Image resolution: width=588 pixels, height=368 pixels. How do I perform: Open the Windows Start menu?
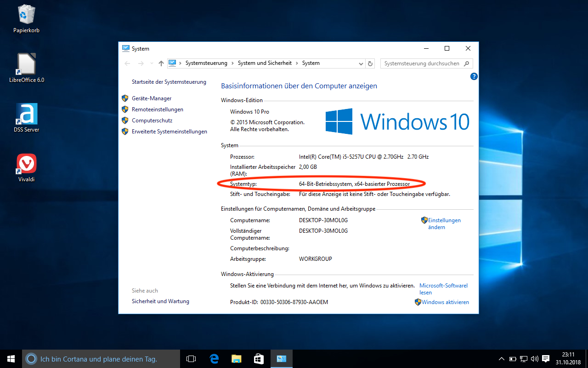click(11, 359)
